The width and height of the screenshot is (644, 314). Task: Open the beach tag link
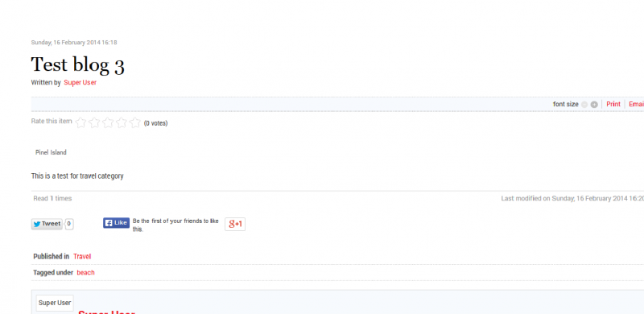click(x=86, y=272)
